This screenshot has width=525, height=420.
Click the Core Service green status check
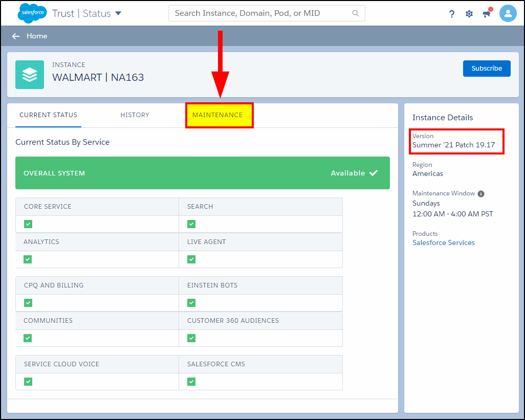coord(28,224)
